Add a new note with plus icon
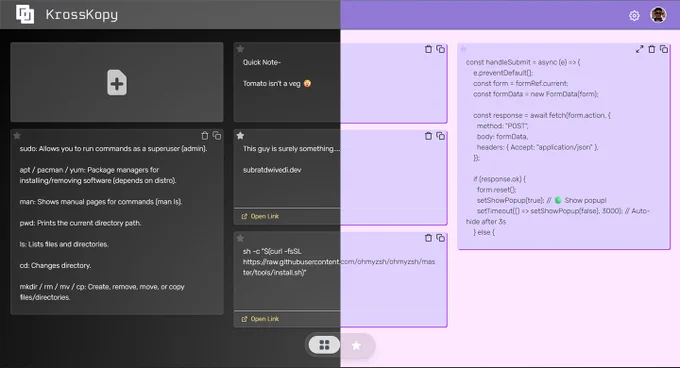This screenshot has height=368, width=680. coord(117,82)
